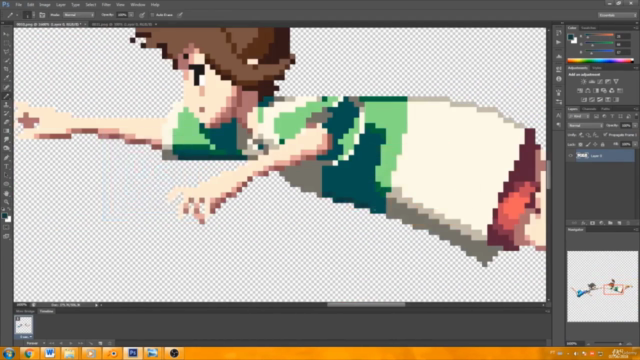Select the Shape tool
This screenshot has width=640, height=360.
[7, 184]
